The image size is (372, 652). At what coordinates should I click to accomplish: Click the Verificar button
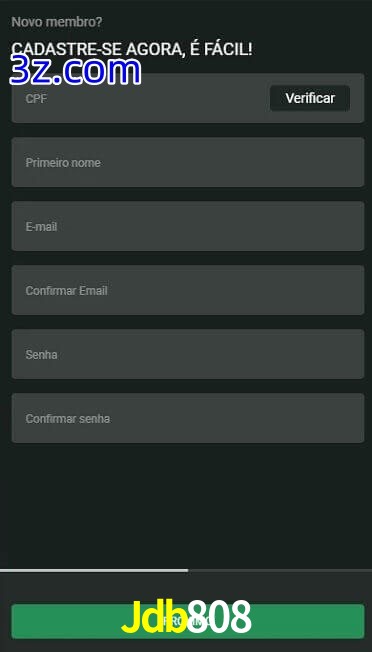point(310,98)
